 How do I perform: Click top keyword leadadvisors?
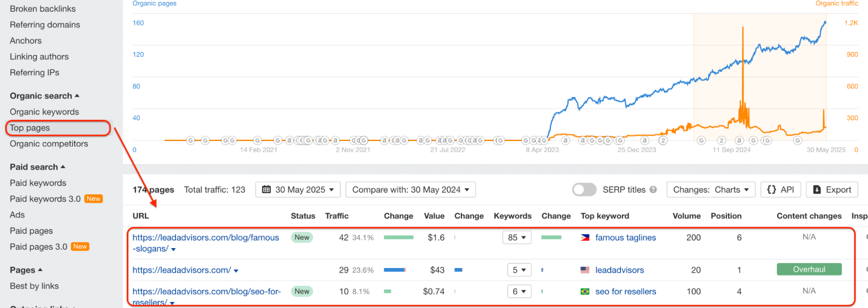tap(620, 270)
